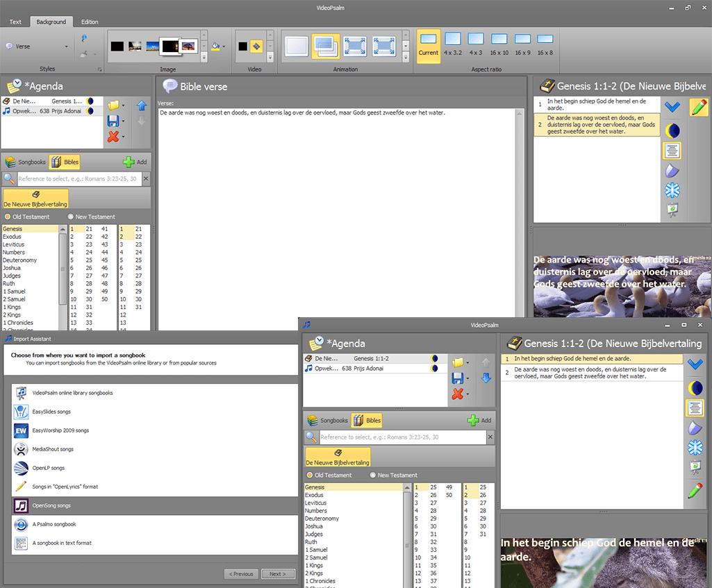The width and height of the screenshot is (712, 588).
Task: Click reference search field in main window
Action: tap(79, 178)
